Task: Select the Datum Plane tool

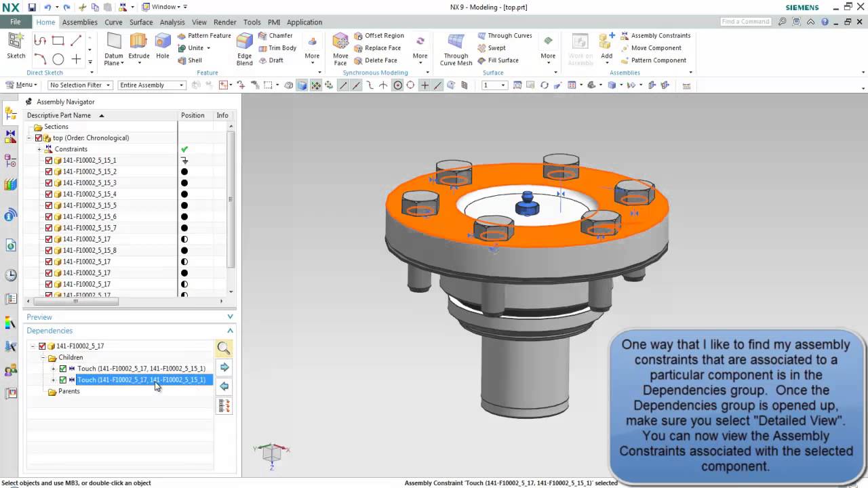Action: pyautogui.click(x=114, y=49)
